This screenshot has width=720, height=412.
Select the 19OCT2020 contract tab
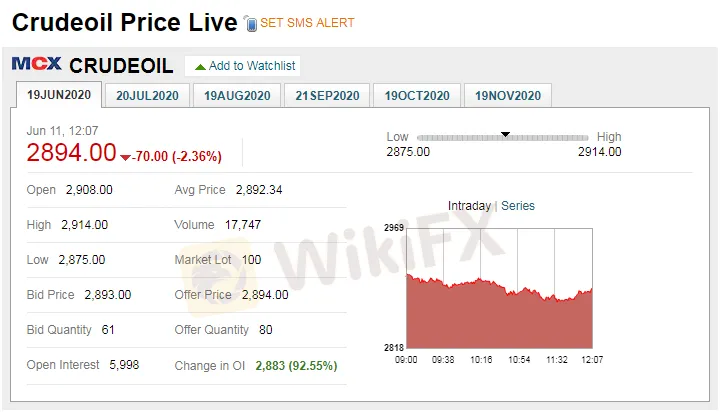click(417, 96)
